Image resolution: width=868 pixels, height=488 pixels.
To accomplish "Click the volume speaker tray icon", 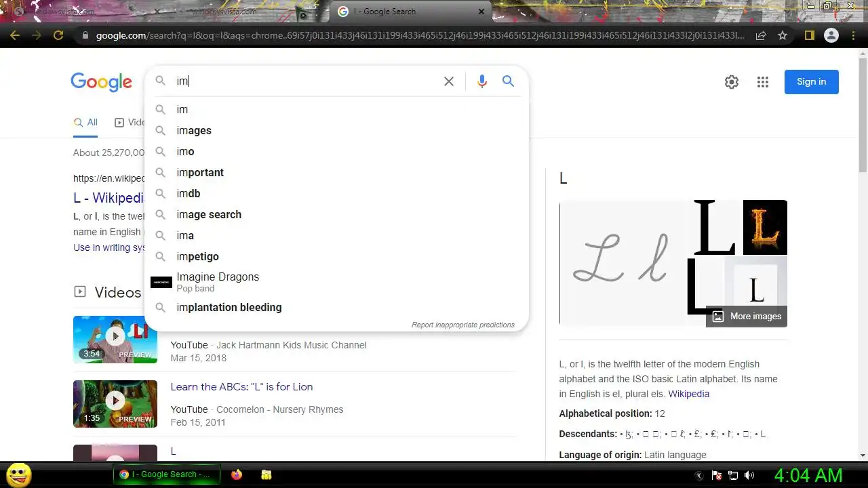I will tap(749, 475).
